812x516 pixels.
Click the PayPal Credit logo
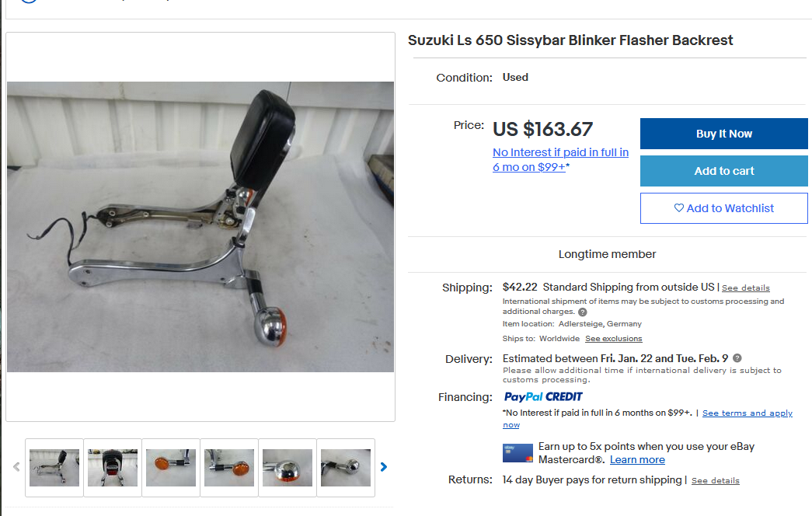coord(543,397)
